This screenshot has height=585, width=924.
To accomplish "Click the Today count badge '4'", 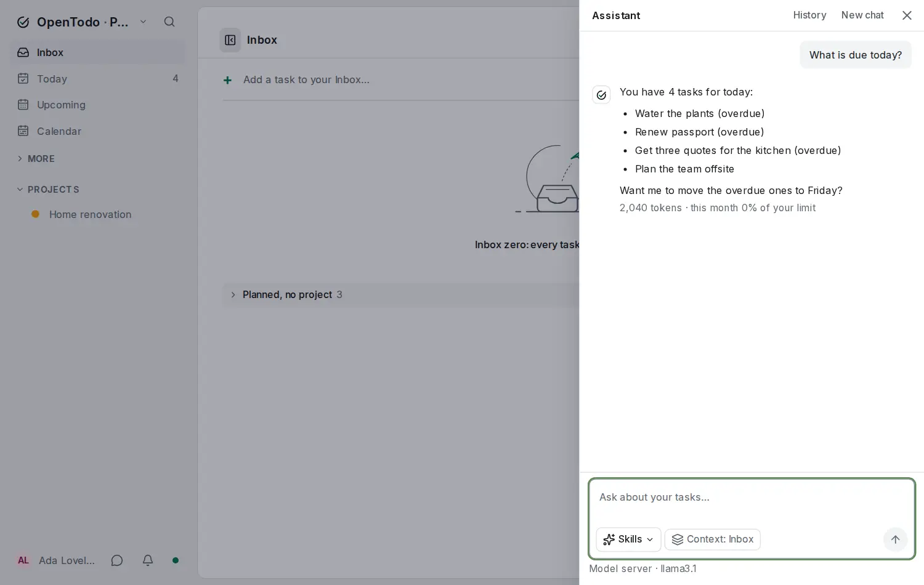I will tap(176, 78).
